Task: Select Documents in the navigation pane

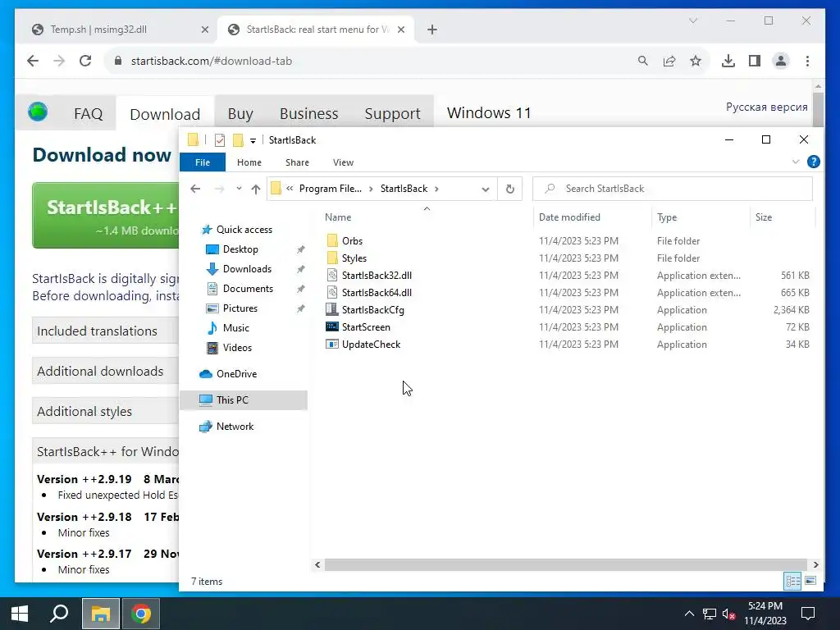Action: pyautogui.click(x=248, y=289)
